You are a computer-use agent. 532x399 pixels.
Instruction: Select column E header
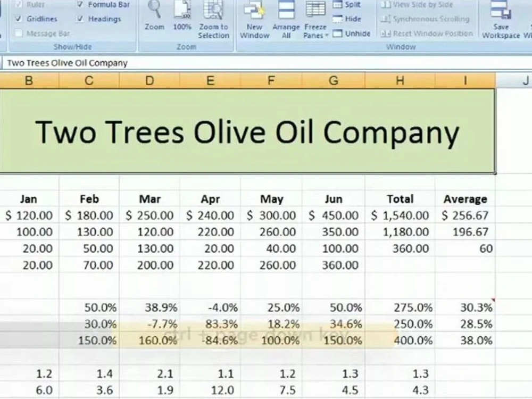210,81
